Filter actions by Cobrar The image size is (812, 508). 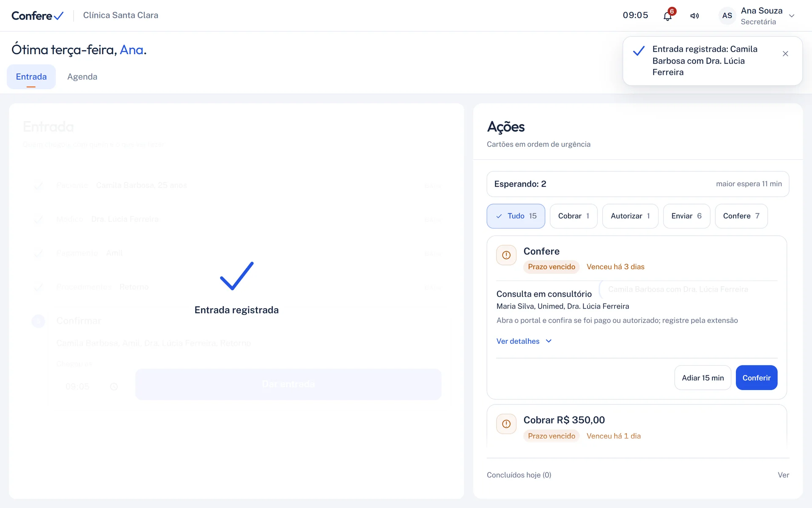click(x=573, y=216)
